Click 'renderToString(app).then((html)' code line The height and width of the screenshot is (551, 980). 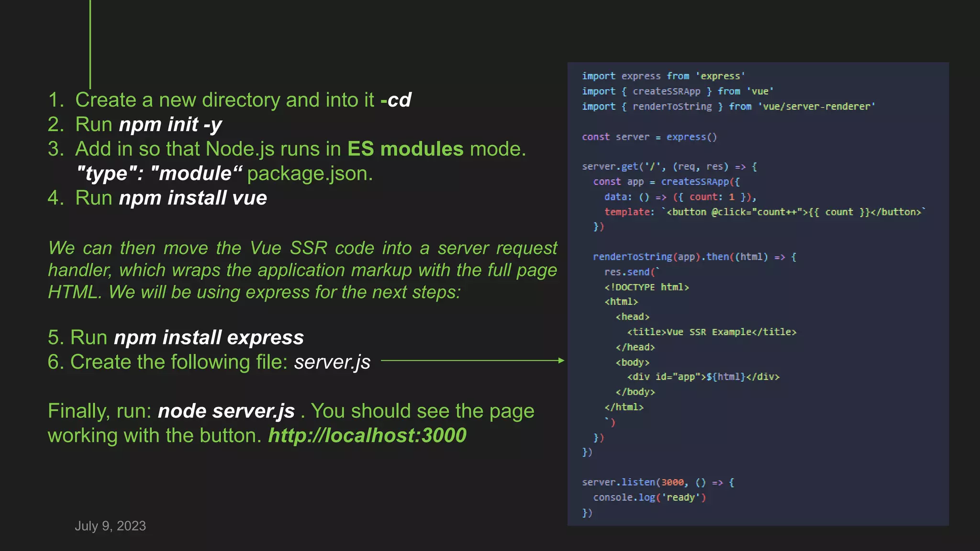pyautogui.click(x=695, y=257)
